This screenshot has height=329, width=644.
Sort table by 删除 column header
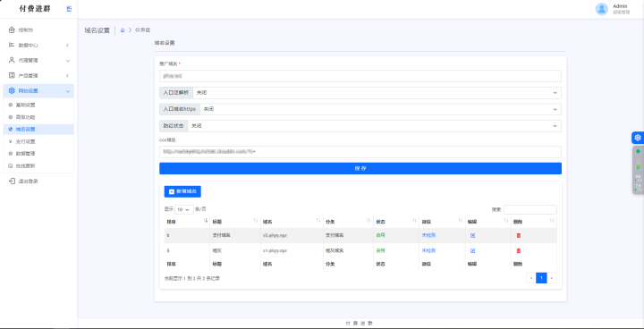pos(534,222)
